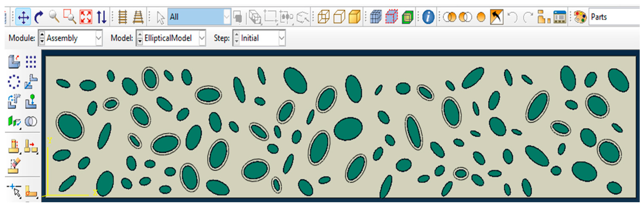Click Auto-Fit View red arrows icon
Viewport: 644px width, 209px height.
tap(86, 17)
